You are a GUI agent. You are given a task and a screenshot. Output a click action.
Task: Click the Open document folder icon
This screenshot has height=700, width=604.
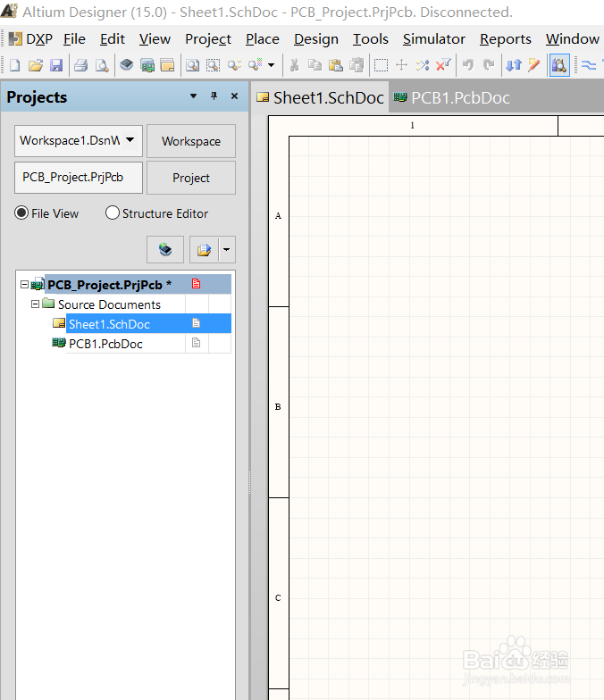36,66
